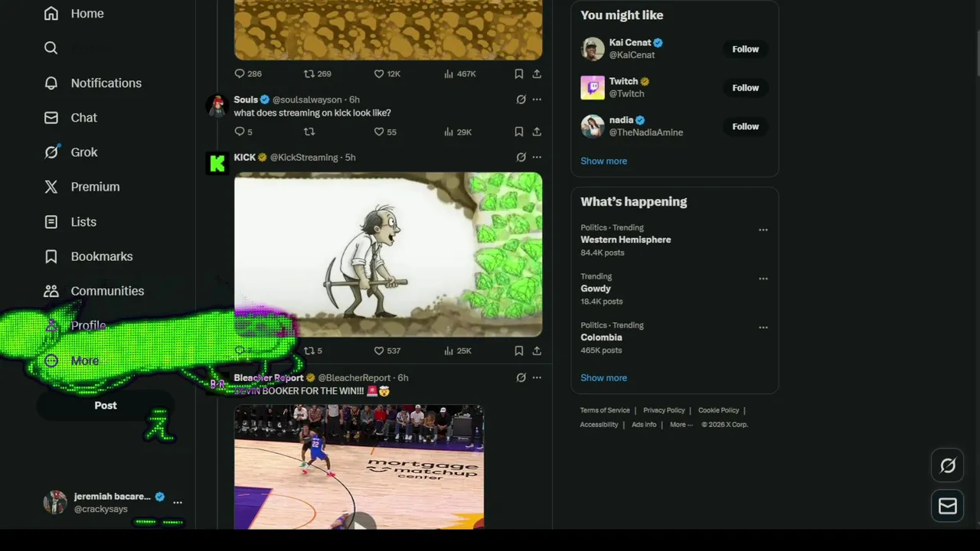Click the Communities people icon
The image size is (980, 551).
51,291
